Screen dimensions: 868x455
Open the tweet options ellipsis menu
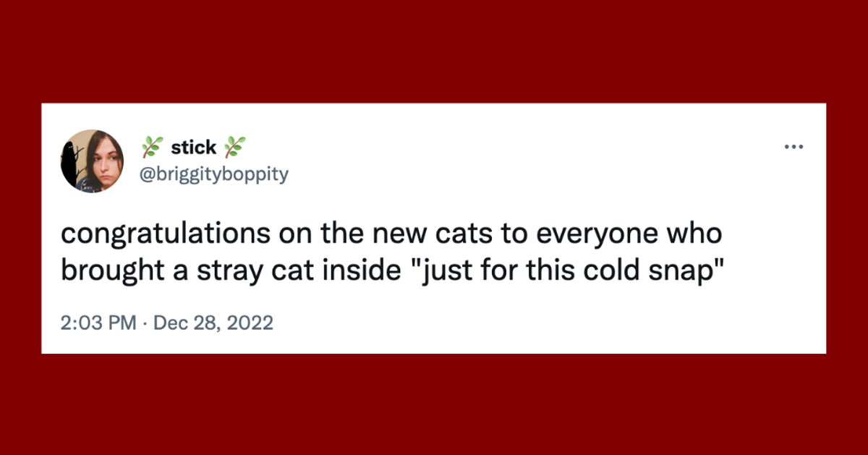coord(794,146)
